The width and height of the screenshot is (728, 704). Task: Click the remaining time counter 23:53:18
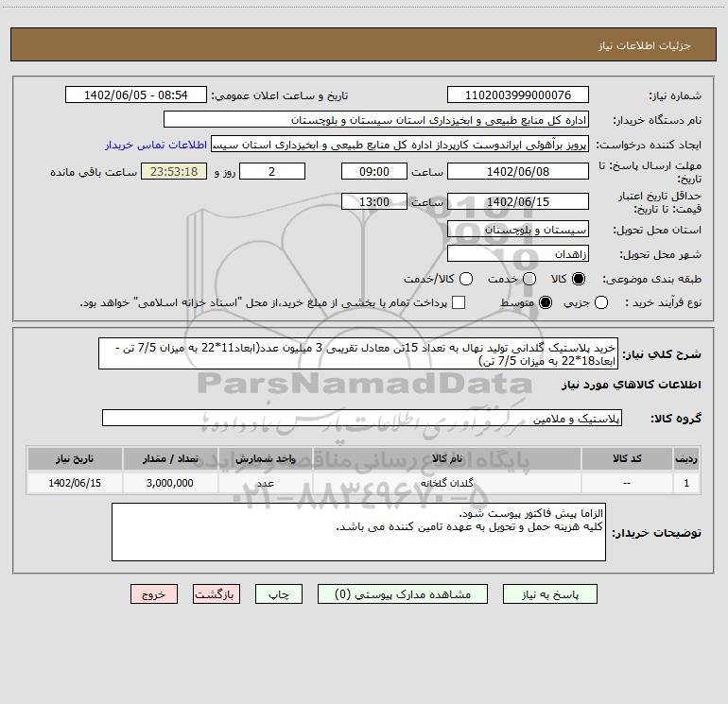(x=174, y=171)
